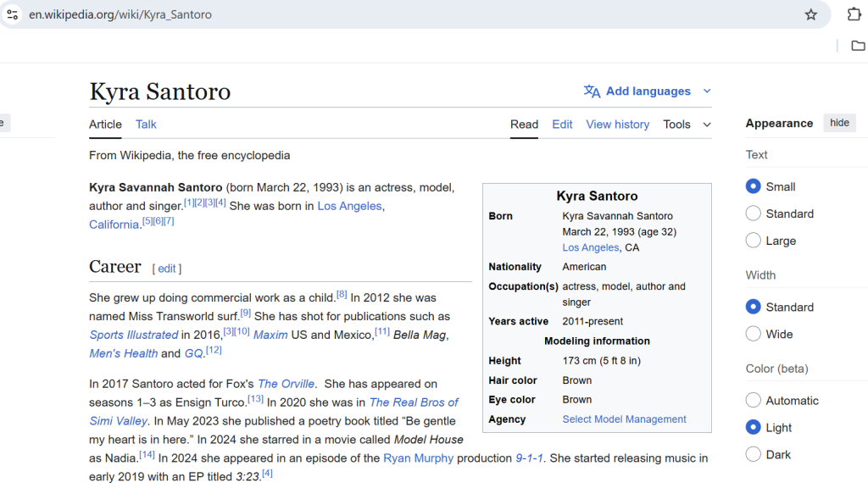
Task: Expand the Add languages dropdown arrow
Action: pos(707,91)
